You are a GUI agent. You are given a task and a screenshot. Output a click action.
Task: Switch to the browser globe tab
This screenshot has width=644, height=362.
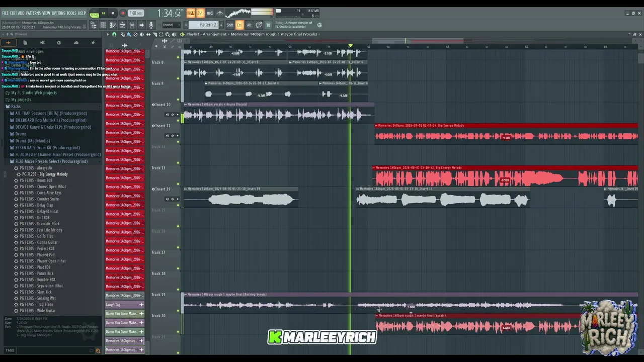pyautogui.click(x=59, y=43)
